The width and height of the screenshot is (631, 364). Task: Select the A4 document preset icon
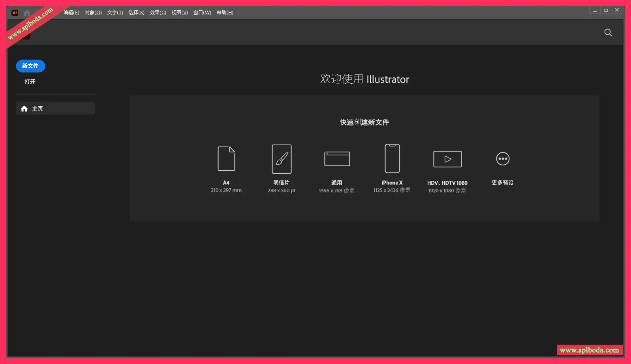[226, 159]
